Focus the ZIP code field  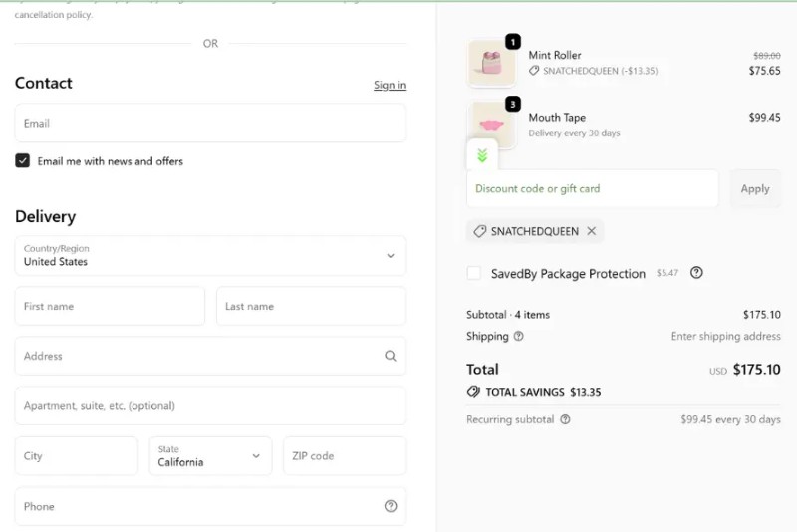click(345, 455)
